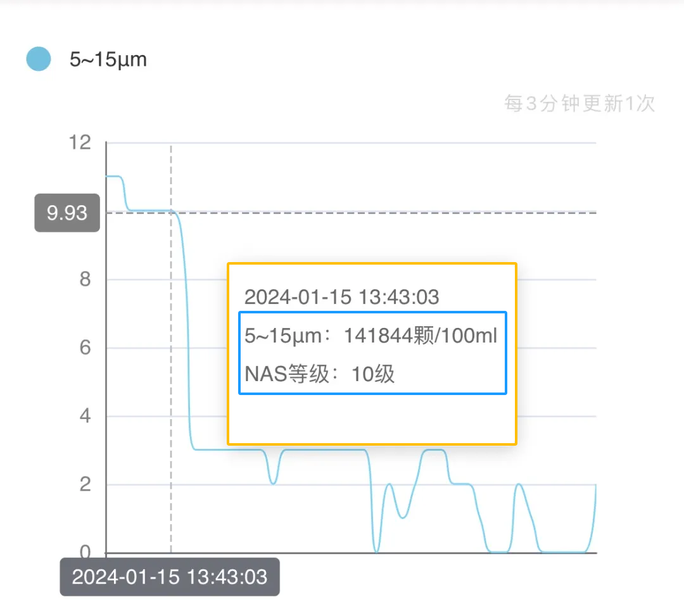Image resolution: width=684 pixels, height=616 pixels.
Task: Click the y-axis label 8
Action: [85, 279]
